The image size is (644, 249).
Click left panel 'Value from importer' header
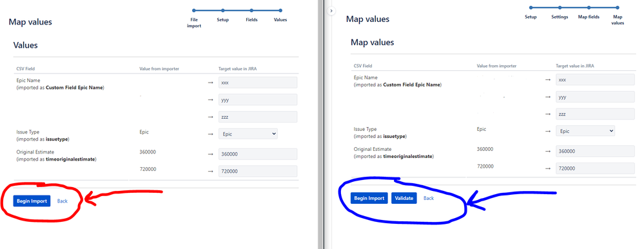tap(159, 68)
